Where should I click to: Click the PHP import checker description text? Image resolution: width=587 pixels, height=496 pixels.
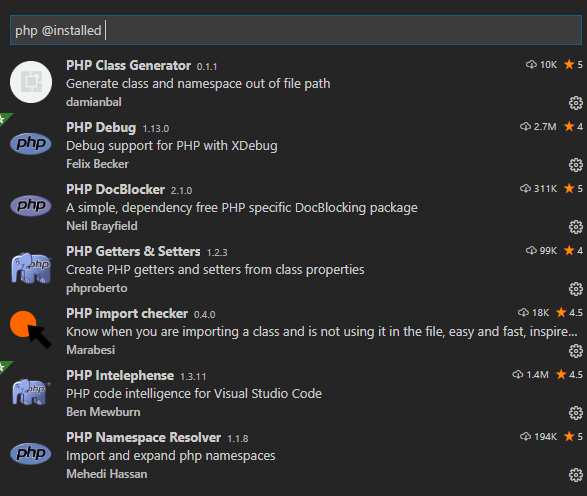pos(322,332)
